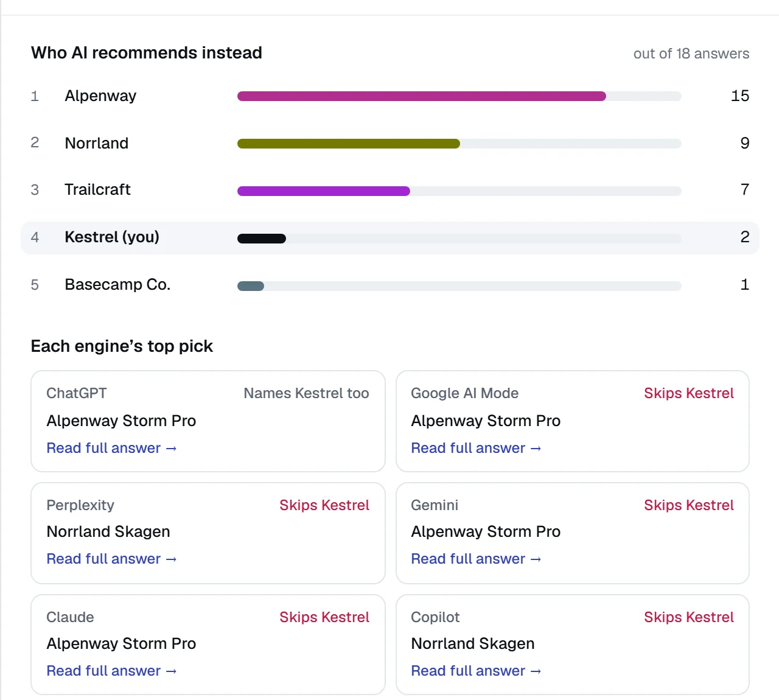Click the Trailcraft purple progress bar
Image resolution: width=779 pixels, height=700 pixels.
pos(324,191)
